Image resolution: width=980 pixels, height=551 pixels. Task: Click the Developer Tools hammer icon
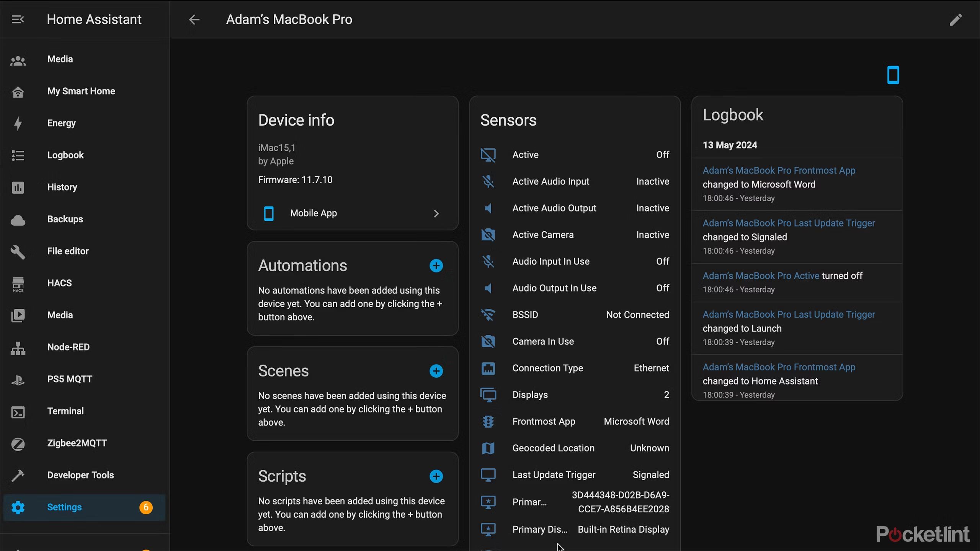pyautogui.click(x=18, y=476)
